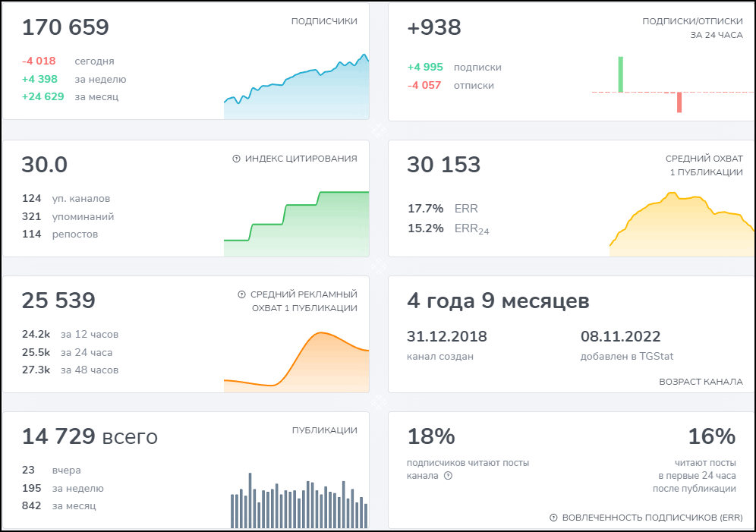Click the net change value +938

click(434, 27)
